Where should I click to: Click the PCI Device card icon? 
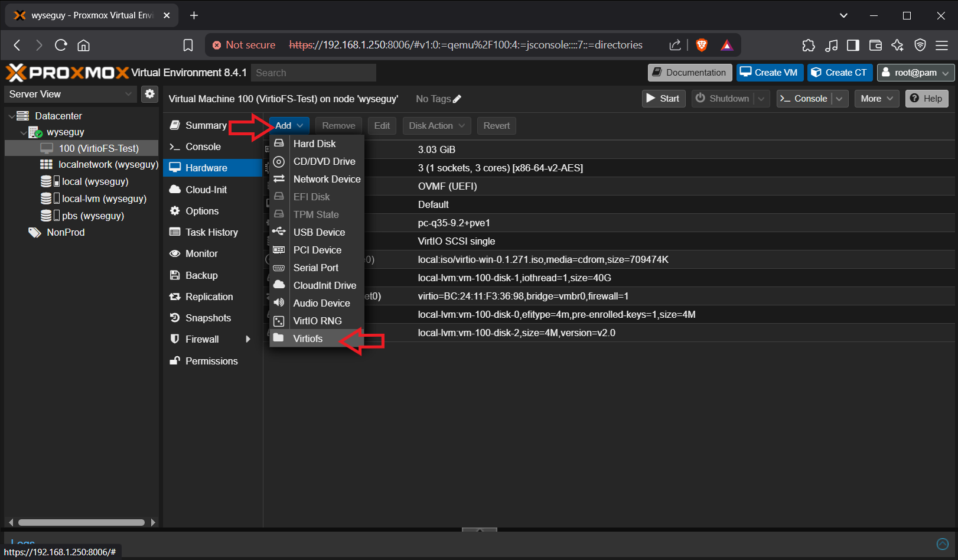click(279, 250)
